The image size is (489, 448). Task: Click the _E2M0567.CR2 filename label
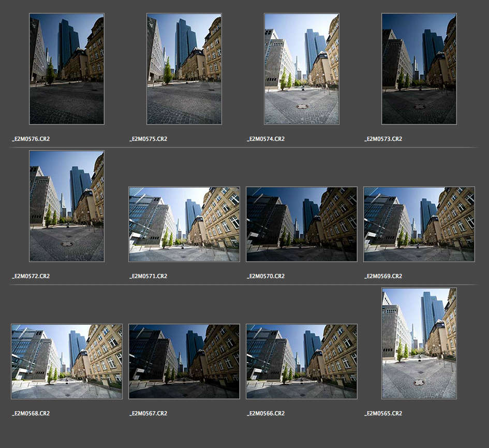click(149, 413)
